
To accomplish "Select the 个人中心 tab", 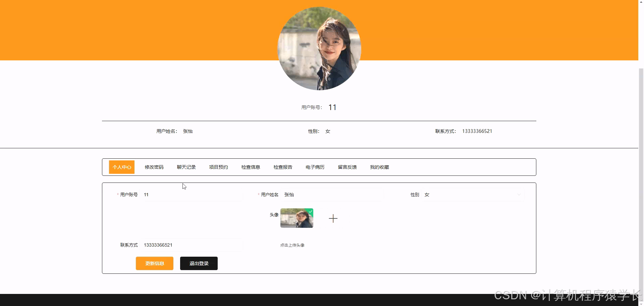I will (121, 167).
